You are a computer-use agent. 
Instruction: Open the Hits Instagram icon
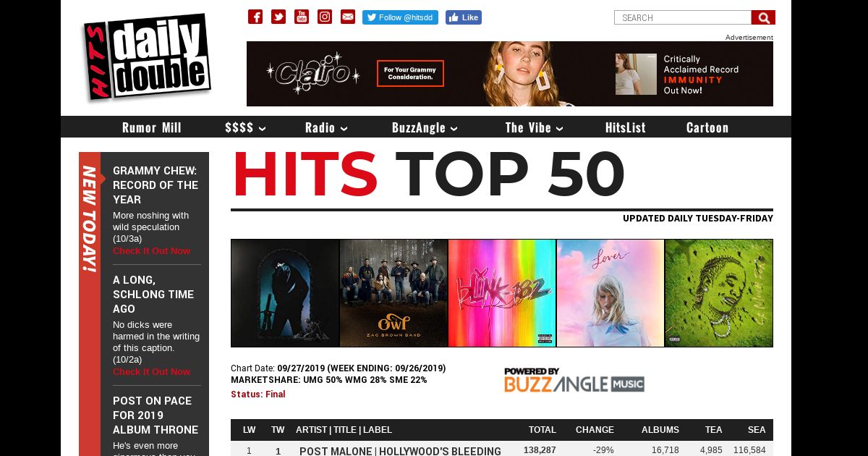[x=325, y=17]
